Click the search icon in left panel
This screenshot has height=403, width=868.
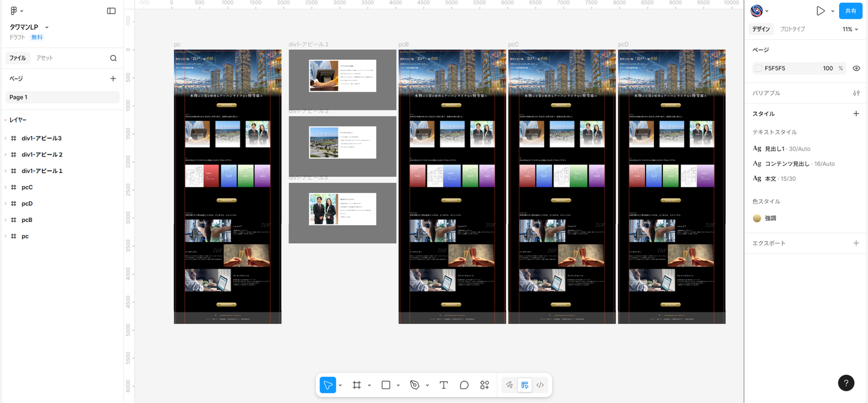pyautogui.click(x=113, y=58)
